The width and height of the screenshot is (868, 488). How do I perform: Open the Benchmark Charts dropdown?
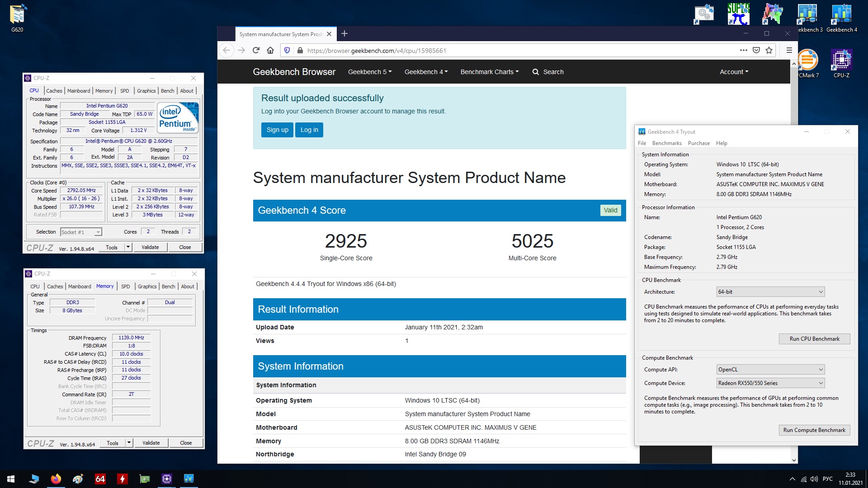(490, 72)
